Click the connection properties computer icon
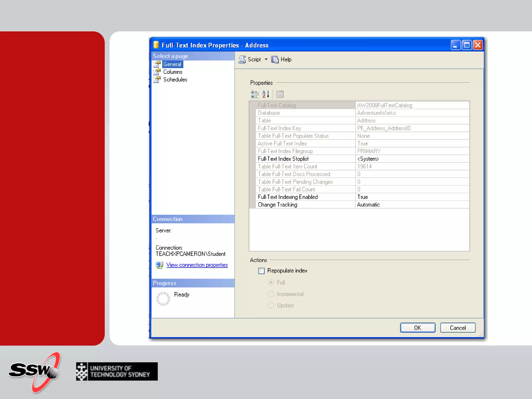The height and width of the screenshot is (399, 532). [x=159, y=265]
